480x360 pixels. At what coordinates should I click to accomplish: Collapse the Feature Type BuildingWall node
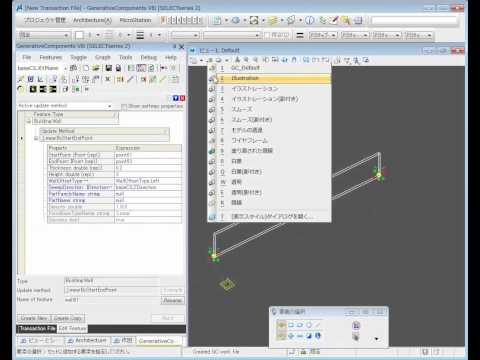(x=29, y=121)
